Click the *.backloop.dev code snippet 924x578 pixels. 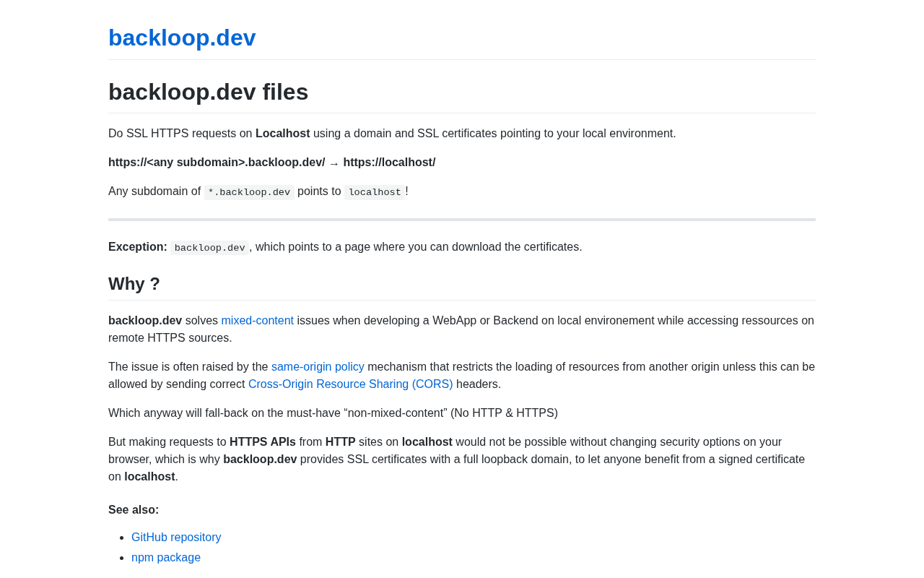249,192
